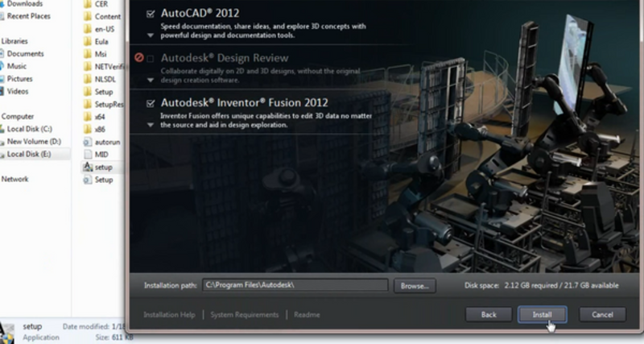This screenshot has height=344, width=644.
Task: Select the AutoCAD 2012 product title
Action: pos(200,13)
